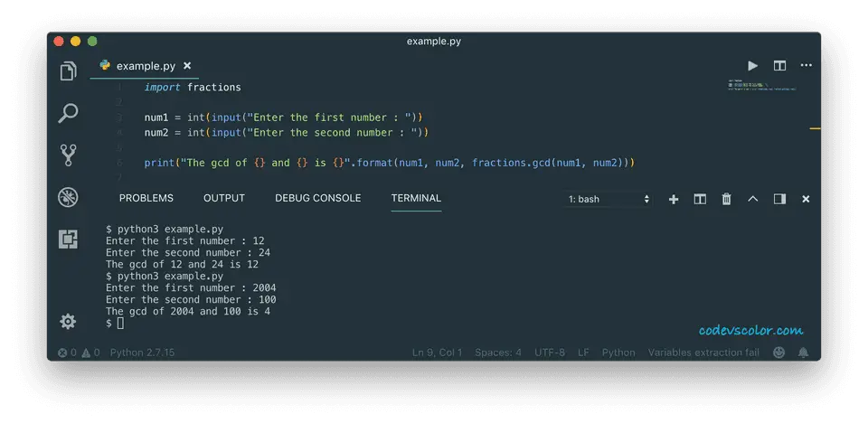868x423 pixels.
Task: Open the notifications bell
Action: [803, 352]
